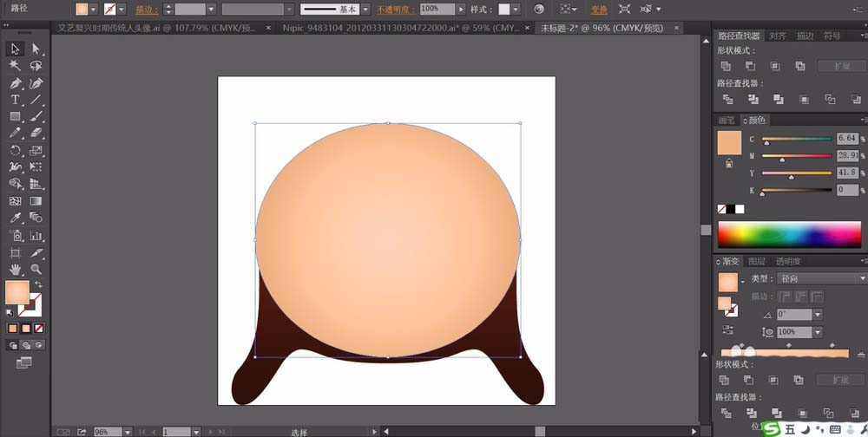The width and height of the screenshot is (868, 437).
Task: Click the 变换 link in the control bar
Action: (599, 9)
